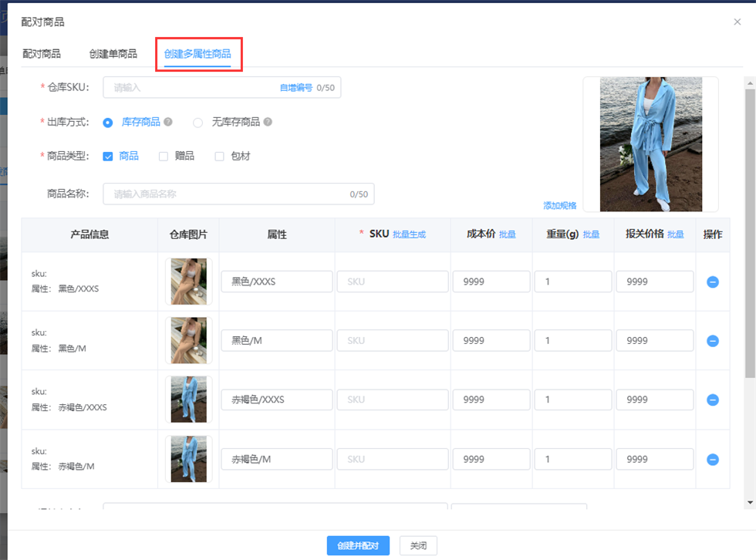Remove the 赤褐色/XXXS row with minus icon
The width and height of the screenshot is (756, 560).
713,400
